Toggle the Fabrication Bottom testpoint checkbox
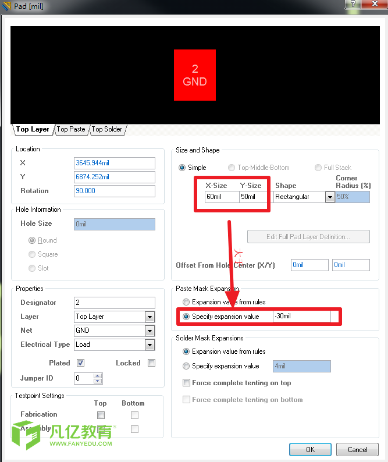The height and width of the screenshot is (462, 388). point(135,415)
